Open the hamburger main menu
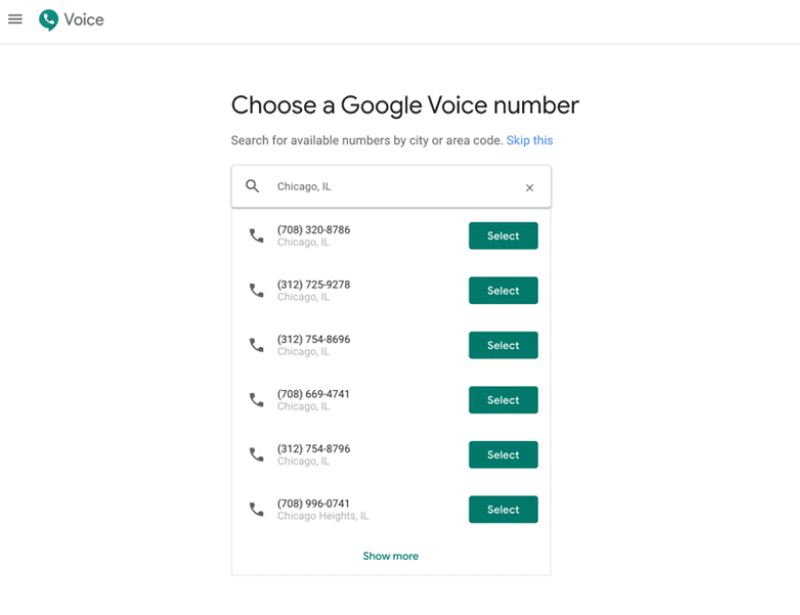 (15, 19)
